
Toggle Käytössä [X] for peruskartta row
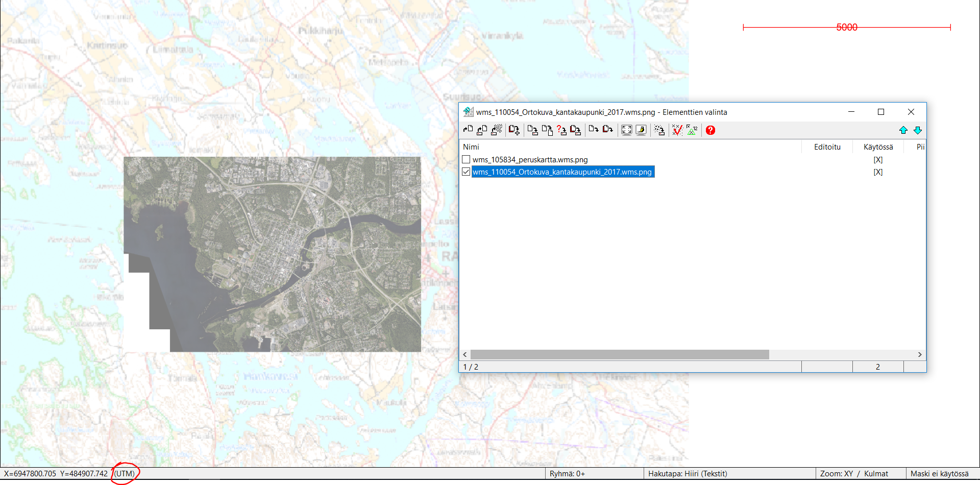(x=877, y=160)
